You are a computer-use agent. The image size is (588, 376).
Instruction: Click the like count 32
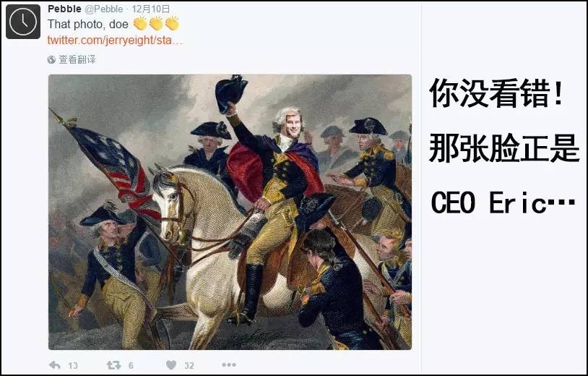click(x=189, y=365)
